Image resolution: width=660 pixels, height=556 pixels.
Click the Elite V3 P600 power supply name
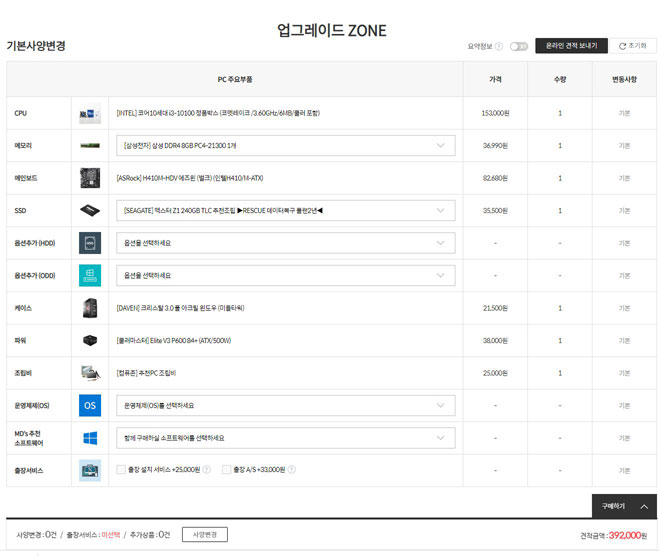click(174, 341)
